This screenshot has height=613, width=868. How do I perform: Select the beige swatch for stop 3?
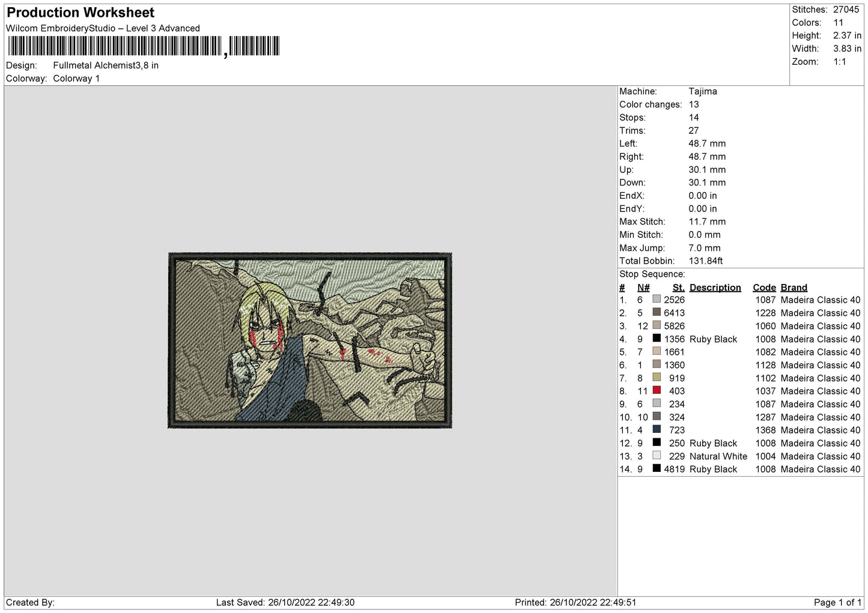(657, 325)
